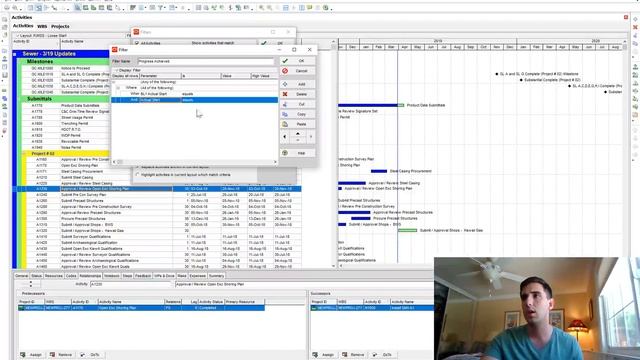Paste a filter row
Screen dimensions: 640x360
pos(297,124)
